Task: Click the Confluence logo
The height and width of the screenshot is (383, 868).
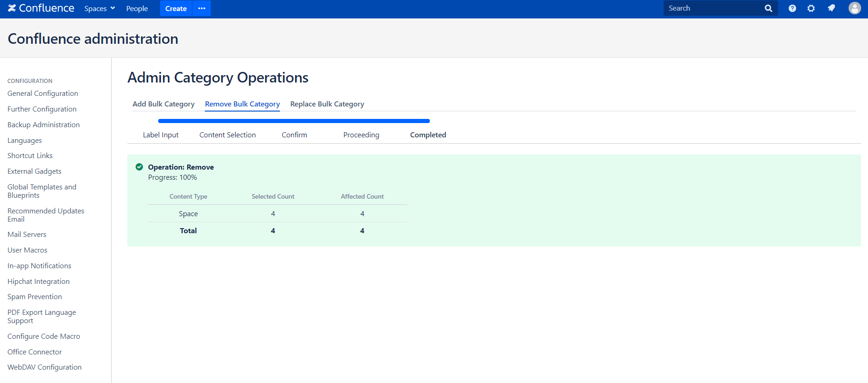Action: pyautogui.click(x=41, y=8)
